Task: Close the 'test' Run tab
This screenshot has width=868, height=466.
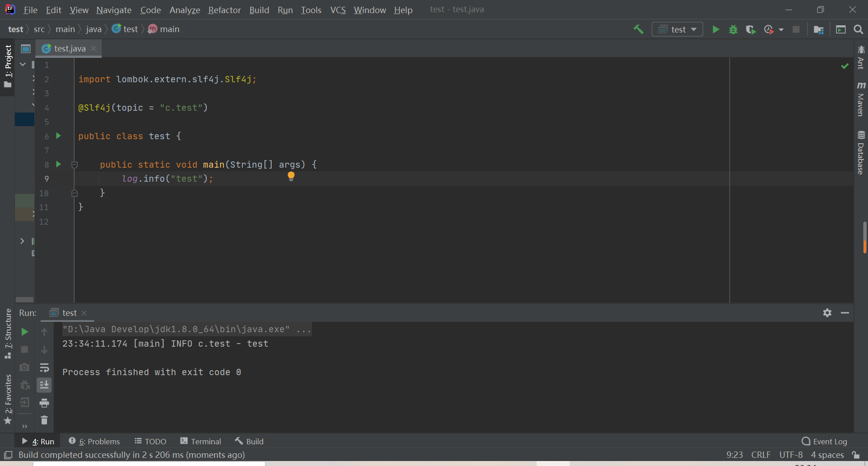Action: click(84, 313)
